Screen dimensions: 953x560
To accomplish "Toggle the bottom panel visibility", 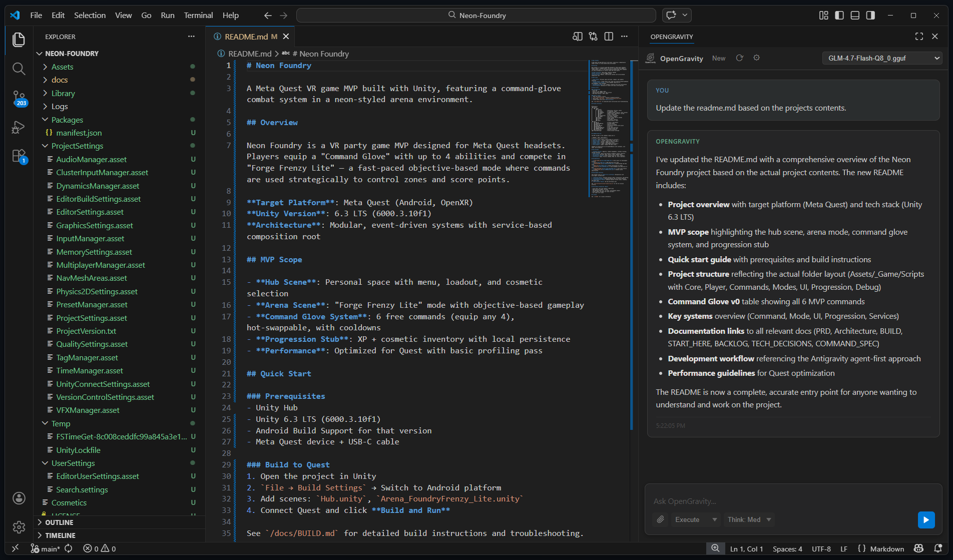I will coord(854,15).
